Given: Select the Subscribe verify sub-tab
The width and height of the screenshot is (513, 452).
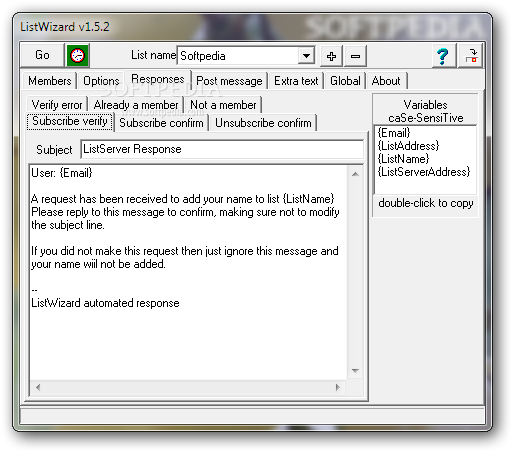Looking at the screenshot, I should coord(70,121).
